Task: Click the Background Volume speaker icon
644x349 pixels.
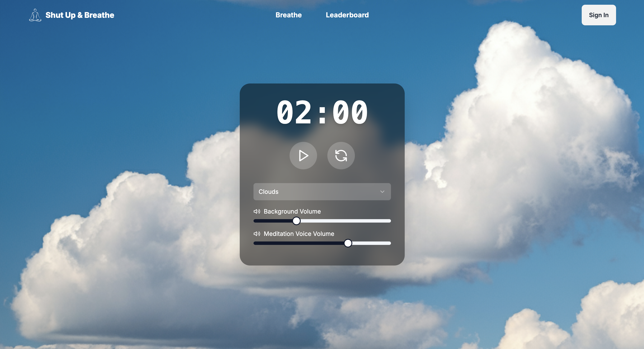Action: coord(257,211)
